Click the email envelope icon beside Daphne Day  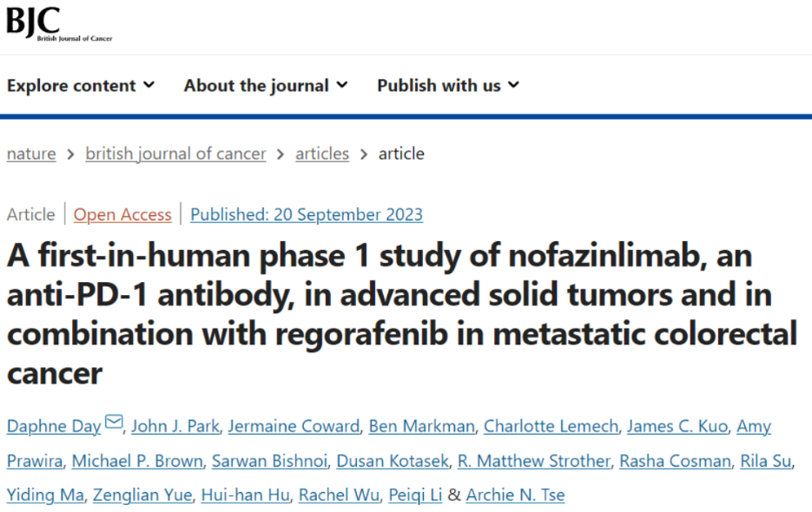[114, 423]
